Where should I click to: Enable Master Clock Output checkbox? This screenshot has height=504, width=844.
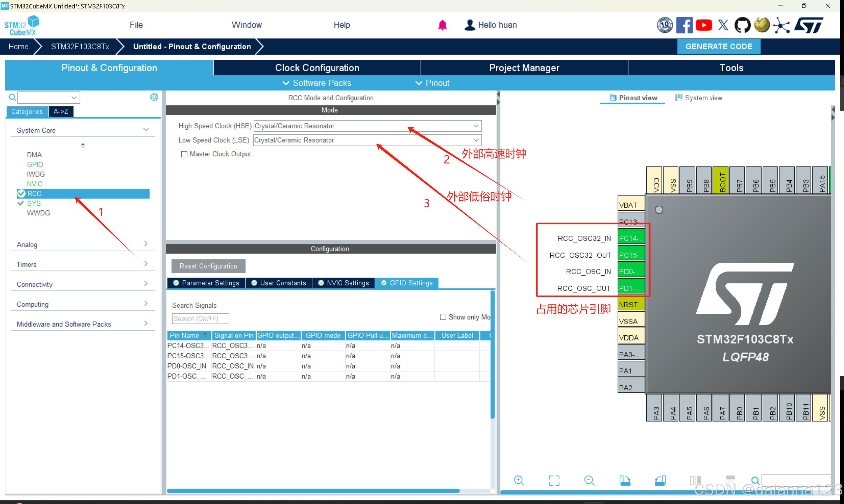click(184, 154)
